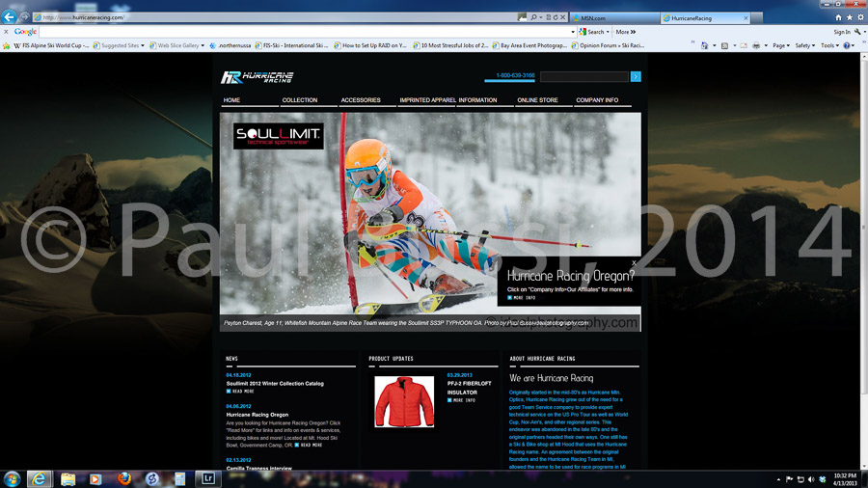Viewport: 868px width, 488px height.
Task: Click the address bar search magnifier icon
Action: [533, 17]
